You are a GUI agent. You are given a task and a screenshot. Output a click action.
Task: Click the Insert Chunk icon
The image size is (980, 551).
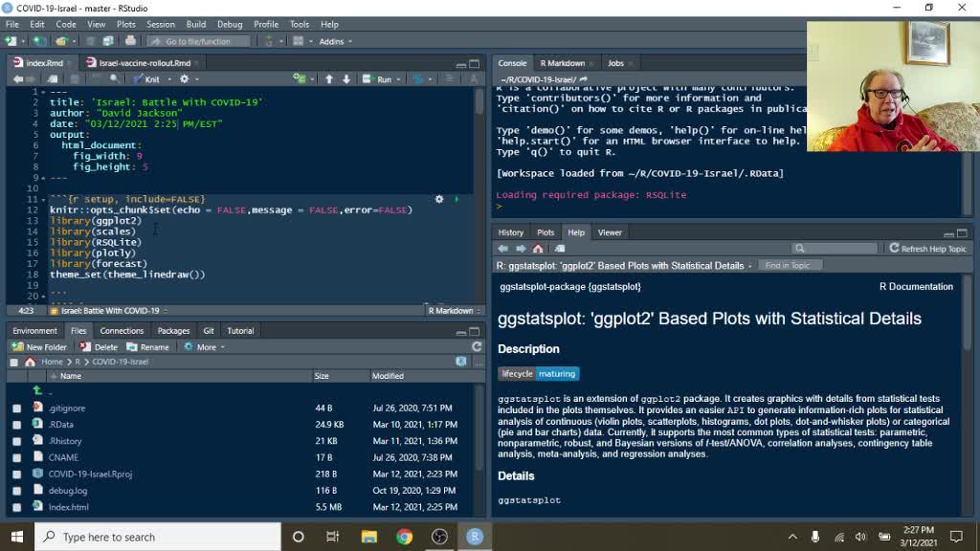click(300, 79)
